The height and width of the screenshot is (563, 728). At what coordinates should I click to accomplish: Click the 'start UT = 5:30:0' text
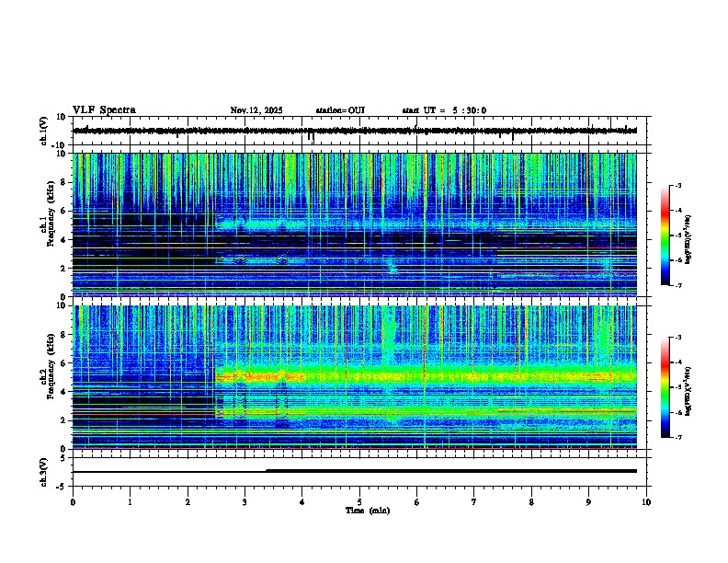click(x=444, y=110)
